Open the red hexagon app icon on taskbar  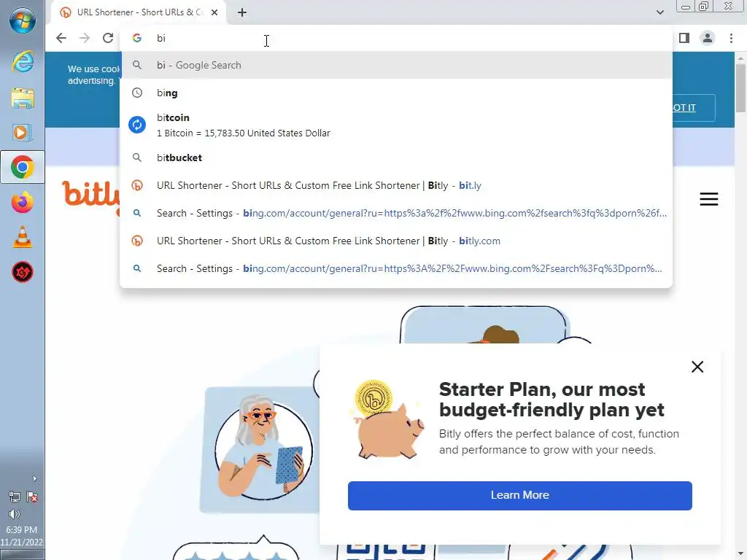pos(23,273)
